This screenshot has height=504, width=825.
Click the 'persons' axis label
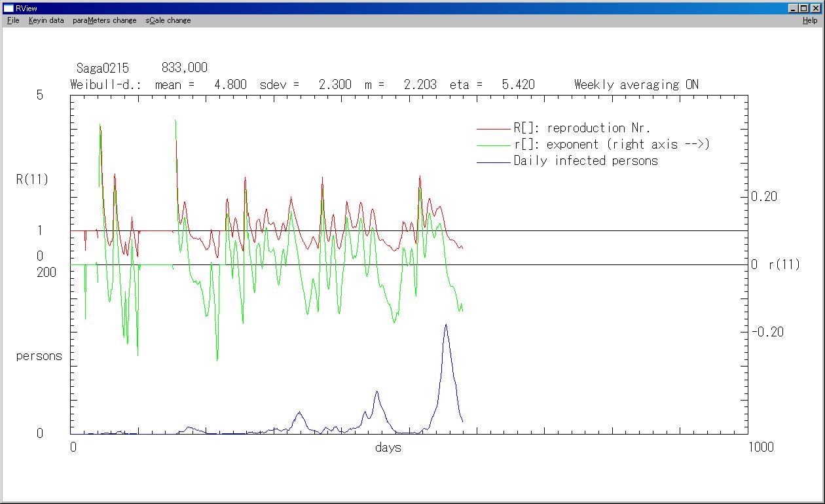pyautogui.click(x=39, y=357)
